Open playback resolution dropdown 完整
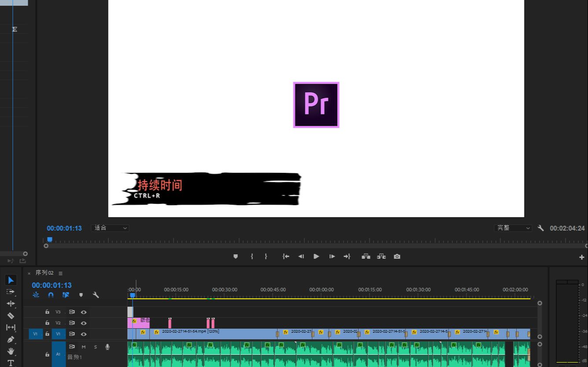The height and width of the screenshot is (367, 588). click(513, 228)
